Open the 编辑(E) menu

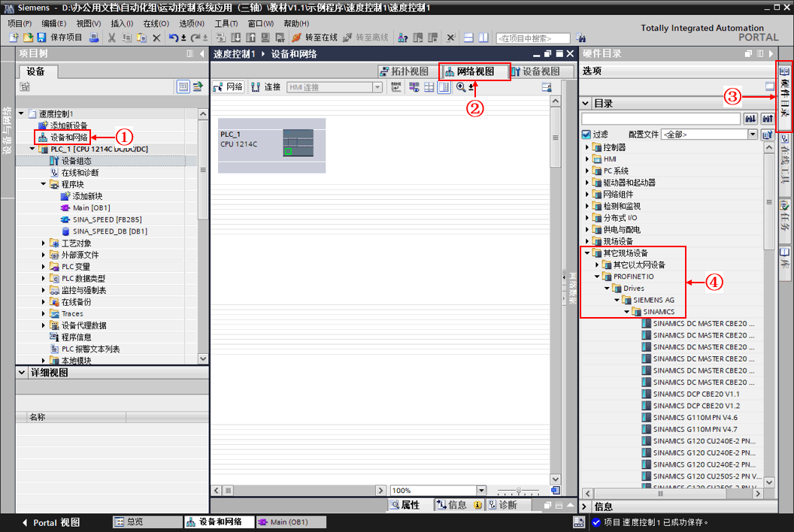[53, 23]
